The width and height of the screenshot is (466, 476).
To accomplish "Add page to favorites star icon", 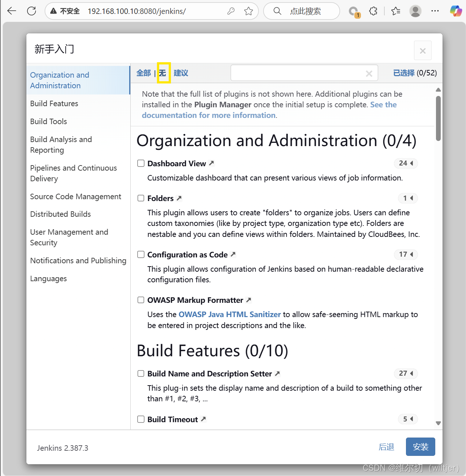I will [x=249, y=11].
